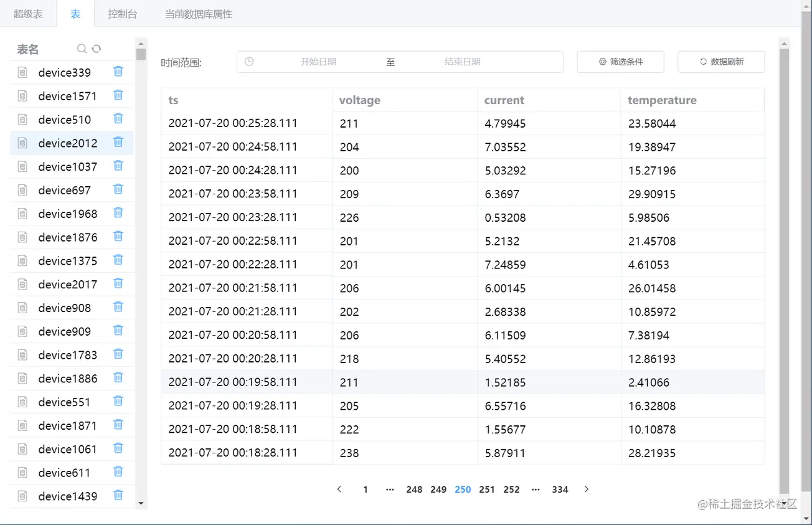Delete device908 with its trash icon
This screenshot has height=525, width=812.
pyautogui.click(x=118, y=307)
